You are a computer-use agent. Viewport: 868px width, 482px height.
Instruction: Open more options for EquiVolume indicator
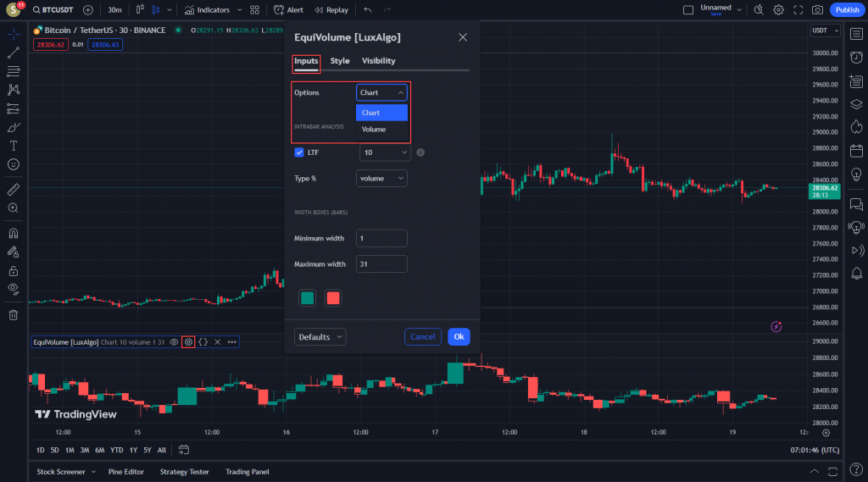pos(232,342)
